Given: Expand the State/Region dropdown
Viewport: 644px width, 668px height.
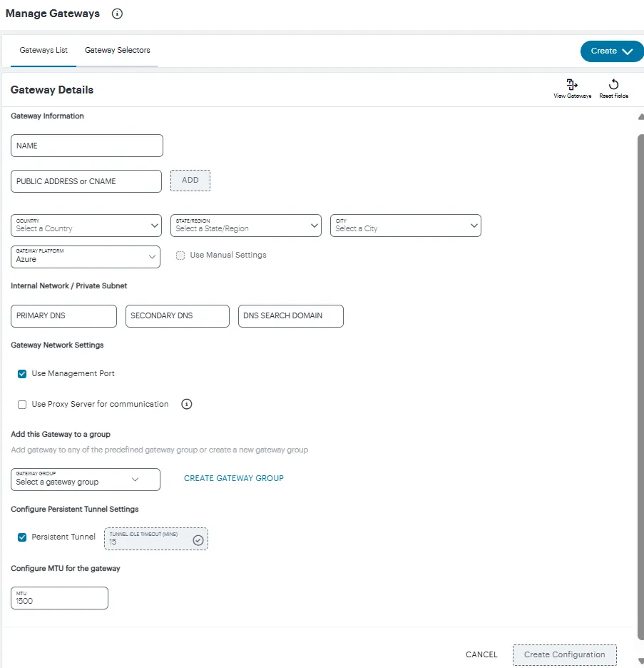Looking at the screenshot, I should [245, 226].
